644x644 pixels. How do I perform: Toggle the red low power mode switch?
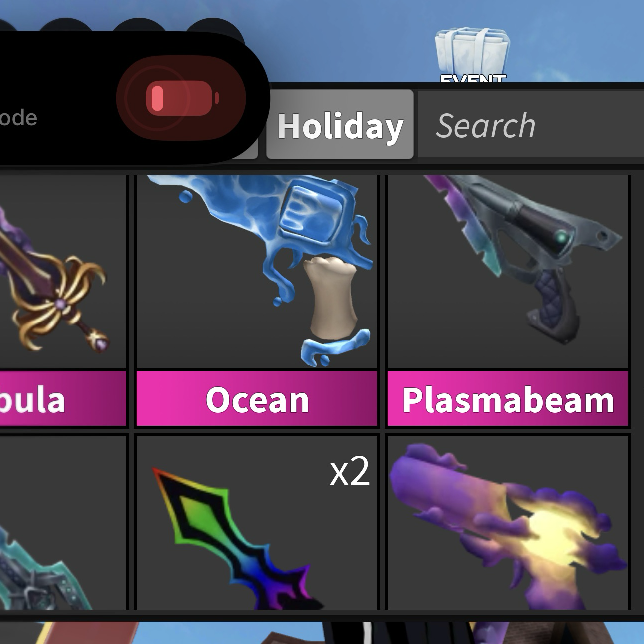point(181,98)
